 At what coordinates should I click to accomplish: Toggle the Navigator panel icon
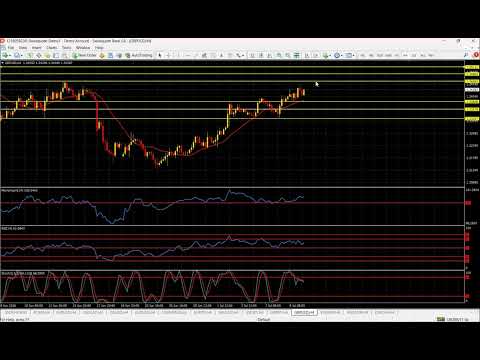47,55
